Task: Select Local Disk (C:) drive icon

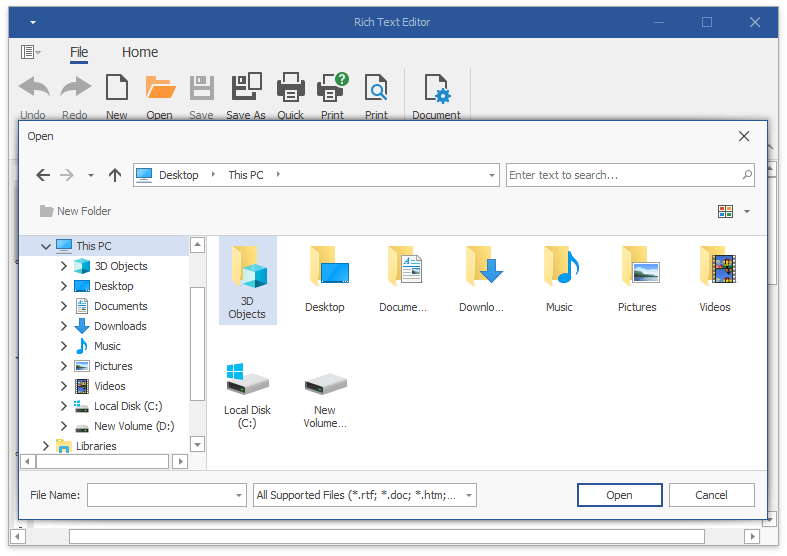Action: point(247,383)
